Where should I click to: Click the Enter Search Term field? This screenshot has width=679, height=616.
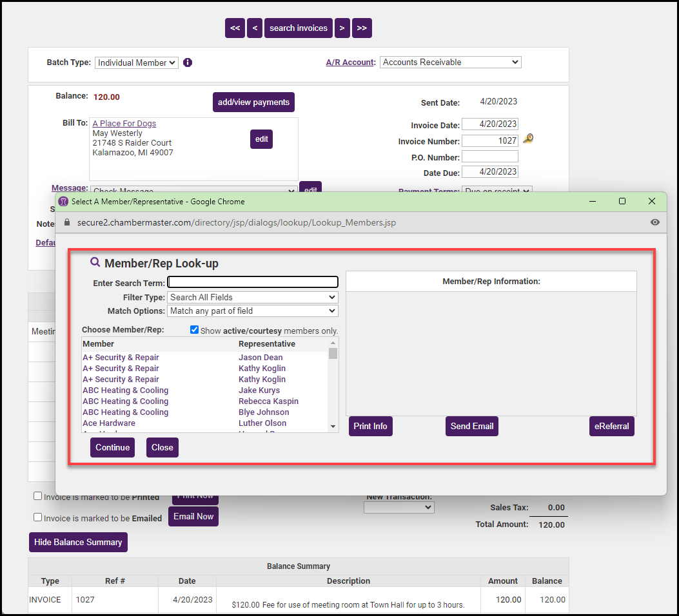pyautogui.click(x=252, y=282)
